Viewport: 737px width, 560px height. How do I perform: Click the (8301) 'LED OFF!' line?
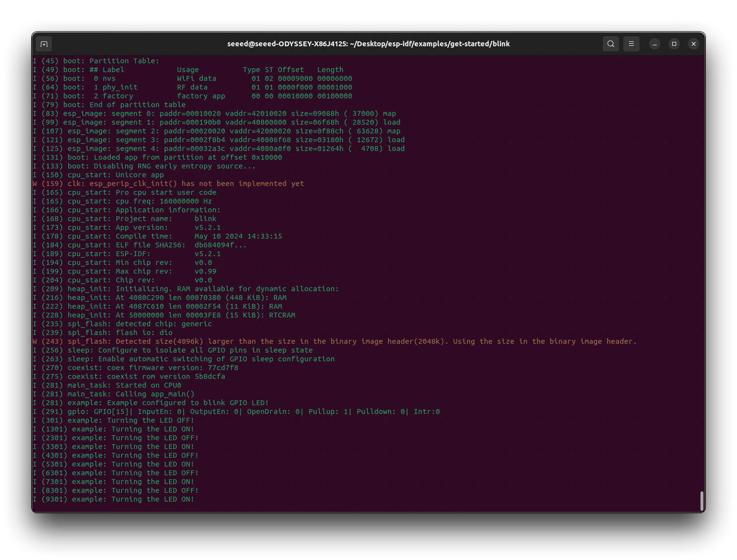pyautogui.click(x=116, y=490)
